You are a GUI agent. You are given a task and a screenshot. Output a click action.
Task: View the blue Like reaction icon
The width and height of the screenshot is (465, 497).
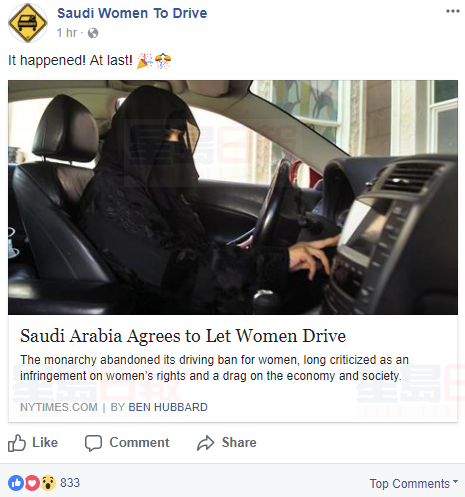[x=16, y=483]
